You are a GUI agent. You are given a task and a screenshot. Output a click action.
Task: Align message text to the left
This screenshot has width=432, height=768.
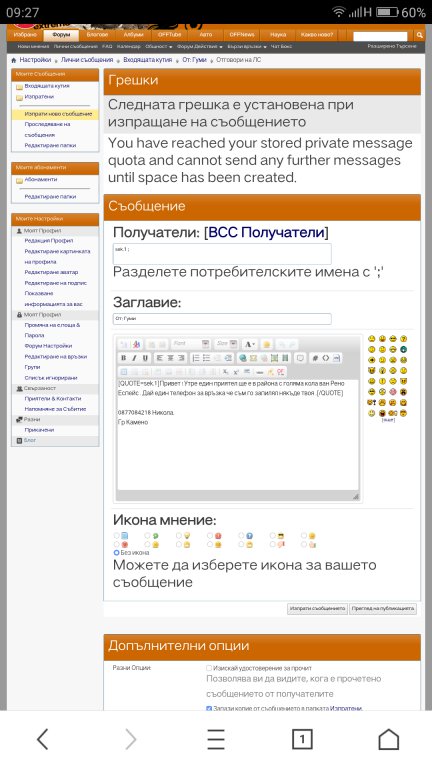(159, 358)
